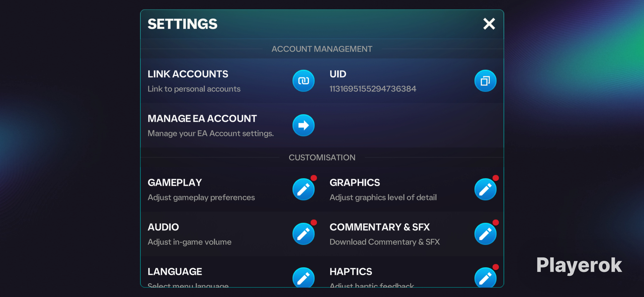Click the Gameplay setting title
This screenshot has width=644, height=297.
click(175, 183)
